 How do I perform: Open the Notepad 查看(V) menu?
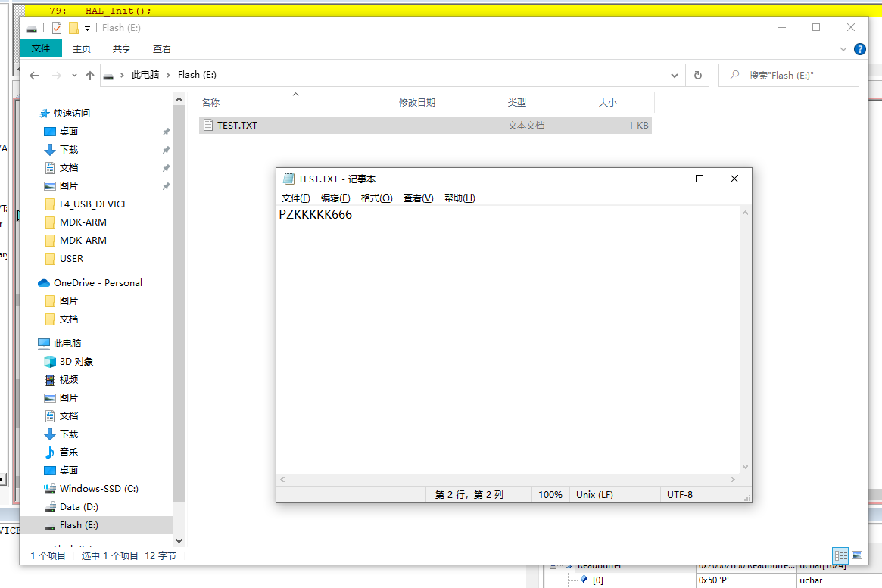[418, 198]
